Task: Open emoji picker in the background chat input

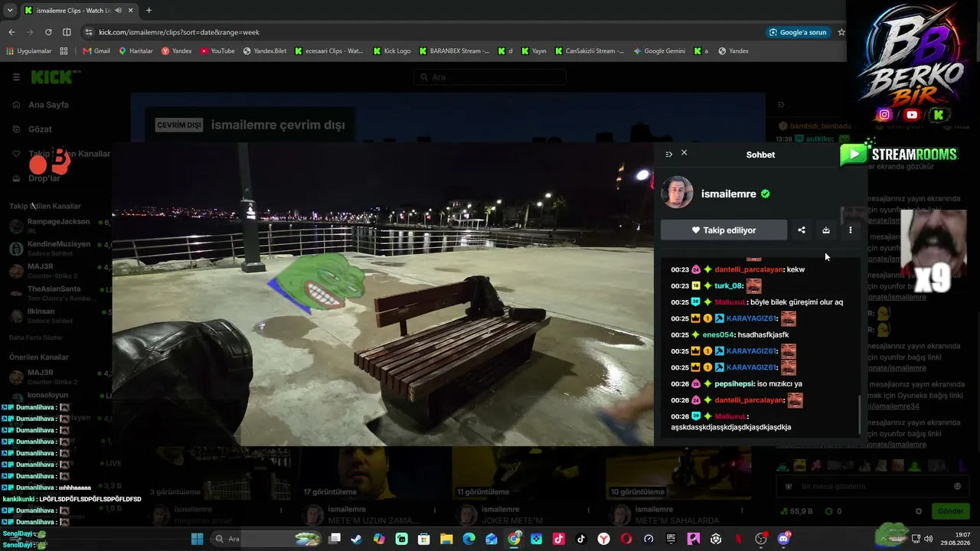Action: 957,487
